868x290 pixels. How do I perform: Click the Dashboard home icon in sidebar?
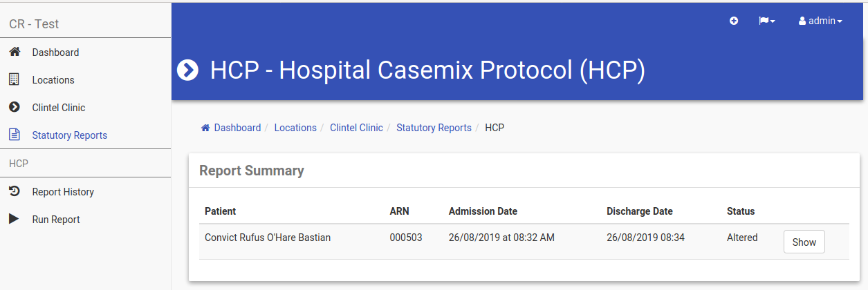click(14, 52)
